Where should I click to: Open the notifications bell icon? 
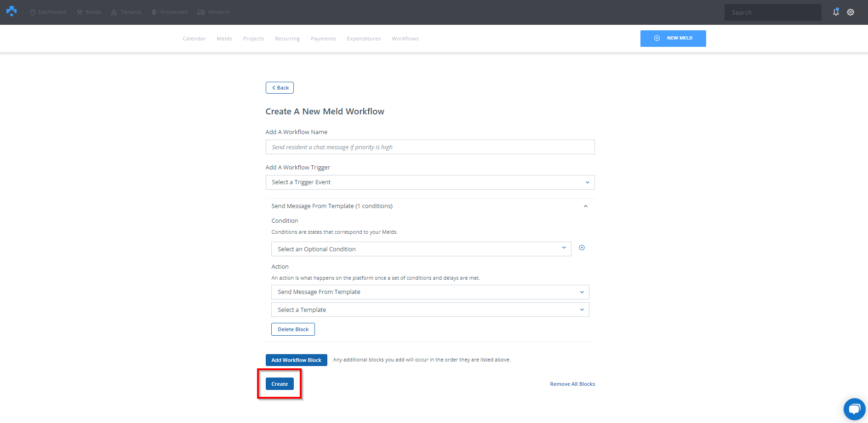point(836,12)
